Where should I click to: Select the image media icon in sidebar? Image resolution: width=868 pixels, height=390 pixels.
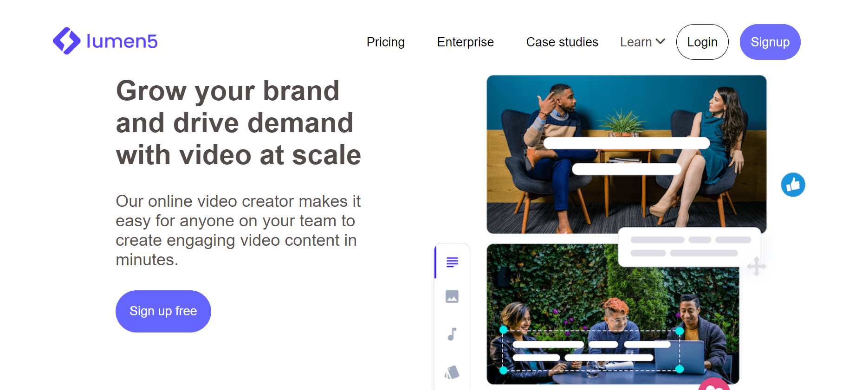[452, 296]
